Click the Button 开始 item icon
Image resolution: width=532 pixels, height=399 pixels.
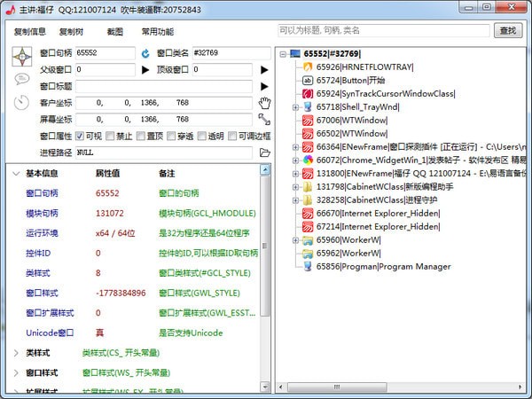click(308, 81)
